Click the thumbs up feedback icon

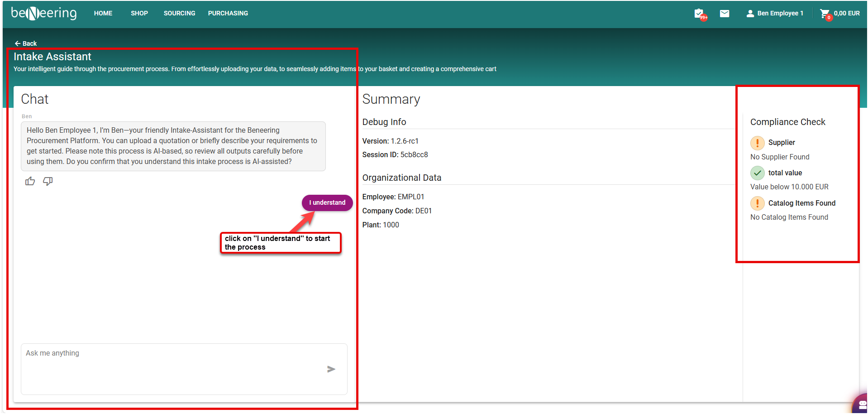coord(30,182)
